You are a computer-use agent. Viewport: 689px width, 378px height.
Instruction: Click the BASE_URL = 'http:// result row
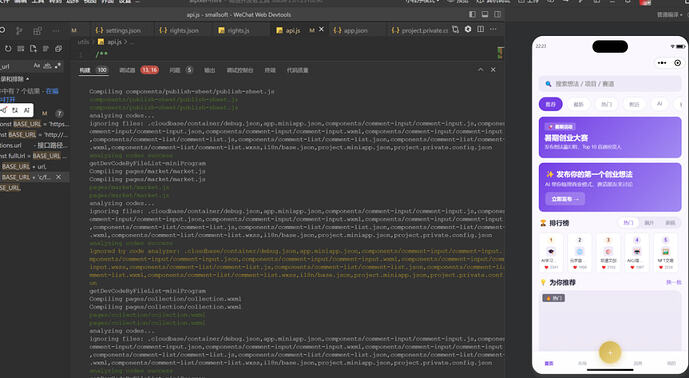pos(35,134)
